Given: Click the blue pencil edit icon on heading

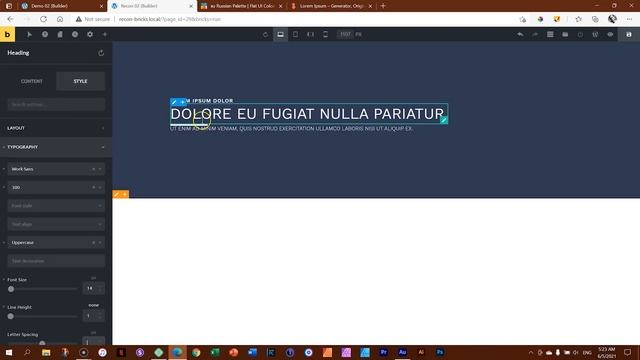Looking at the screenshot, I should click(x=174, y=102).
